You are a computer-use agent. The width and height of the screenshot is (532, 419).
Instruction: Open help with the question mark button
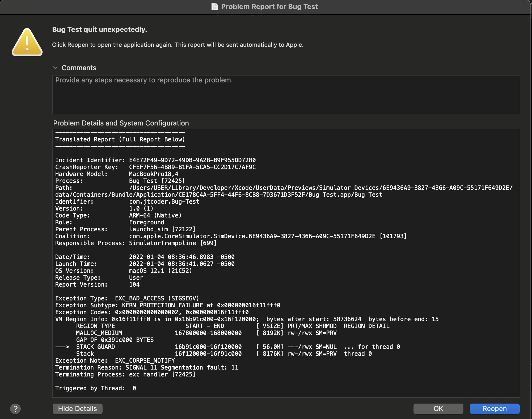coord(15,409)
